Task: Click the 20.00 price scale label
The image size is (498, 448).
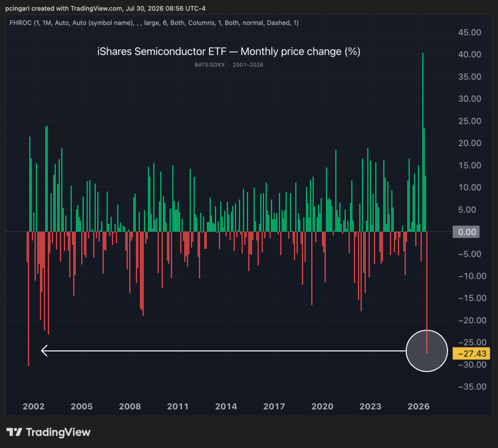Action: point(470,143)
